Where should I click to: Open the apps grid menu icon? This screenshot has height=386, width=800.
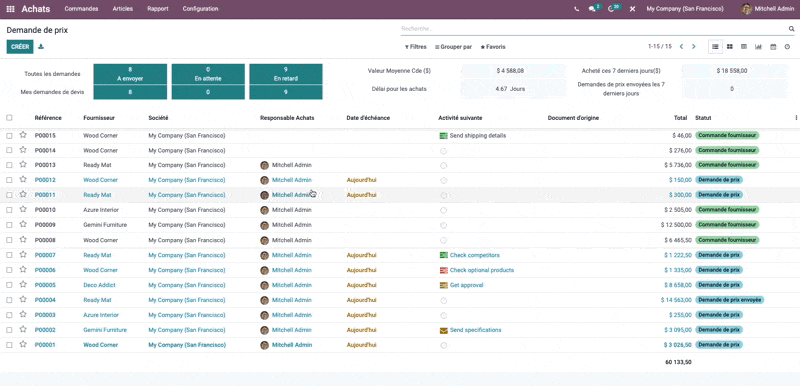10,9
